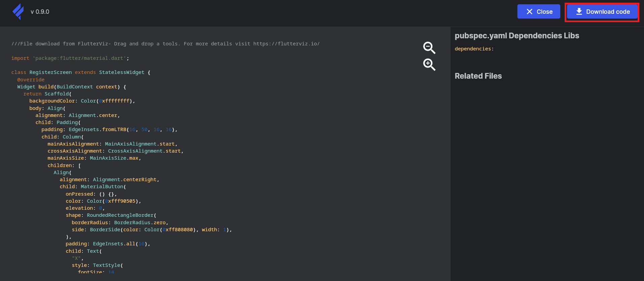Click the Color(0xffffffff) background value
Image resolution: width=644 pixels, height=281 pixels.
click(x=107, y=101)
